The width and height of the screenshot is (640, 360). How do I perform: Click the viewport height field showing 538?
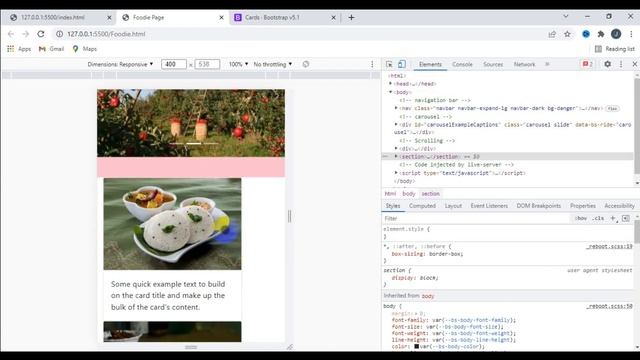(207, 64)
